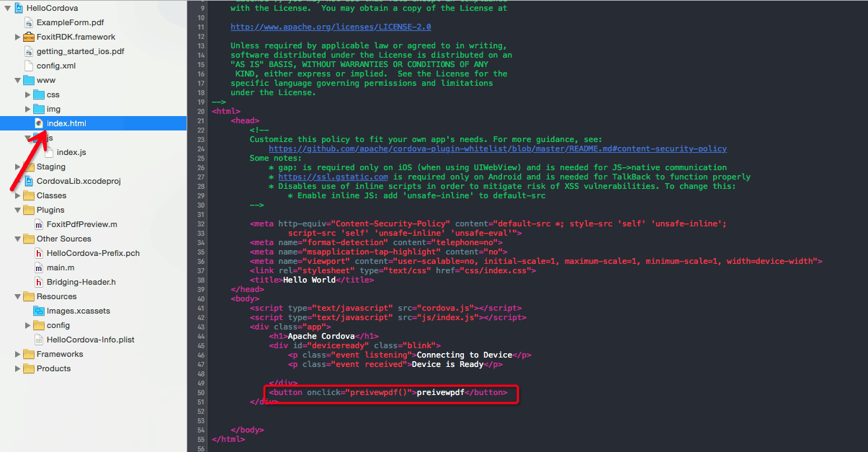Open the apache.org LICENSE-2.0 link
The height and width of the screenshot is (452, 868).
(331, 27)
